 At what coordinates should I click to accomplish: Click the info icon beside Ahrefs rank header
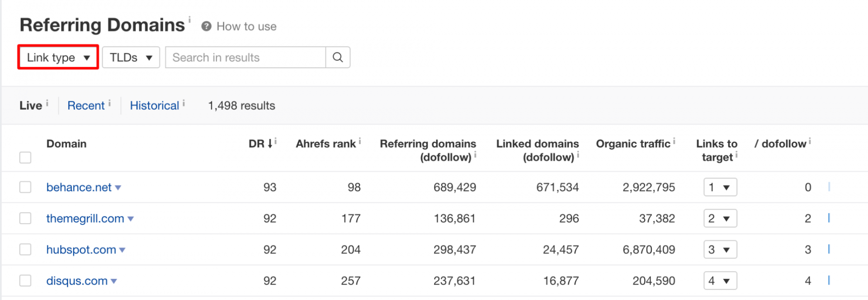[360, 141]
